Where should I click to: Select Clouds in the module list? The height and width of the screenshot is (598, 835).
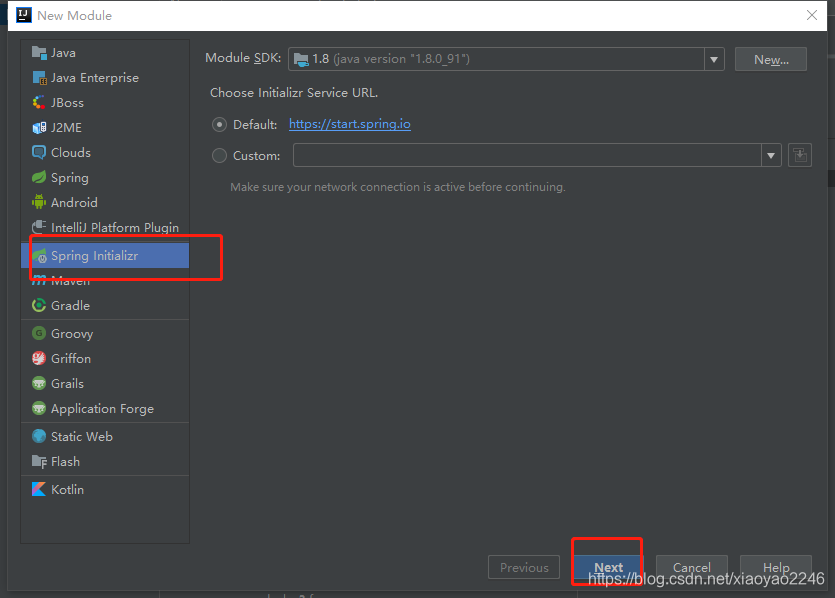click(x=105, y=153)
